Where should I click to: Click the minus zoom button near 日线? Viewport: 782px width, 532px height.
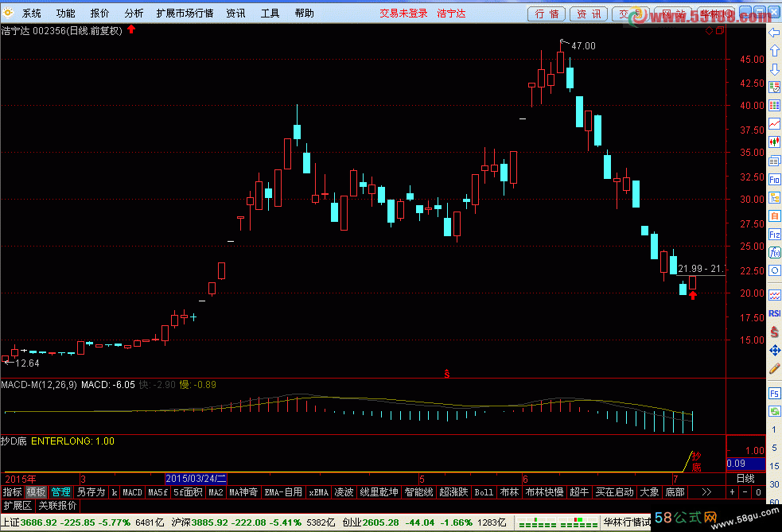coord(745,492)
